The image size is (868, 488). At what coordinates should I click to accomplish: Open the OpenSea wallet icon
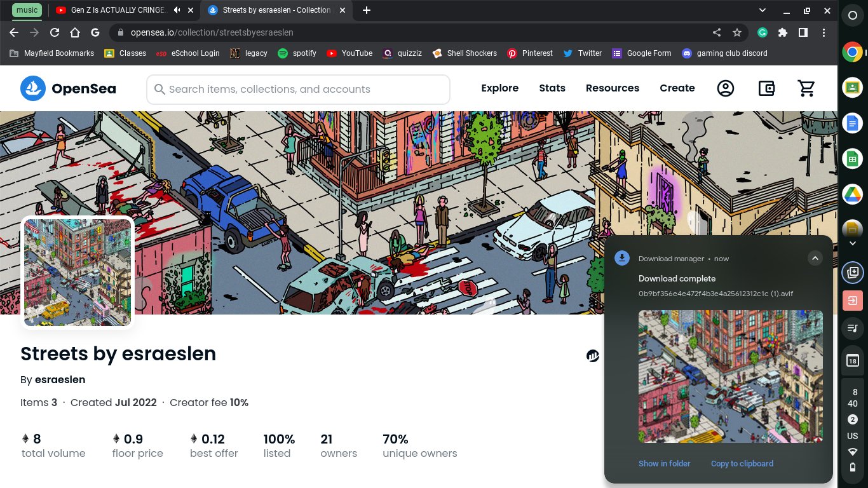tap(766, 88)
